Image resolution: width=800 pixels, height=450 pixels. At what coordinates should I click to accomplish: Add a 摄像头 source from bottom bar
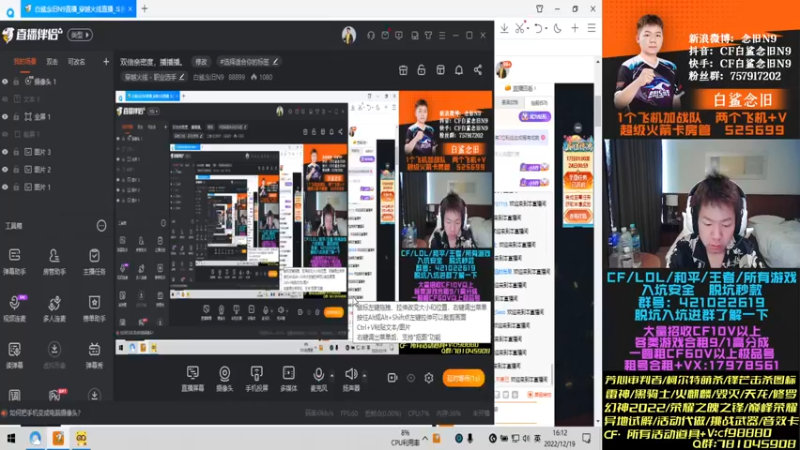[224, 379]
